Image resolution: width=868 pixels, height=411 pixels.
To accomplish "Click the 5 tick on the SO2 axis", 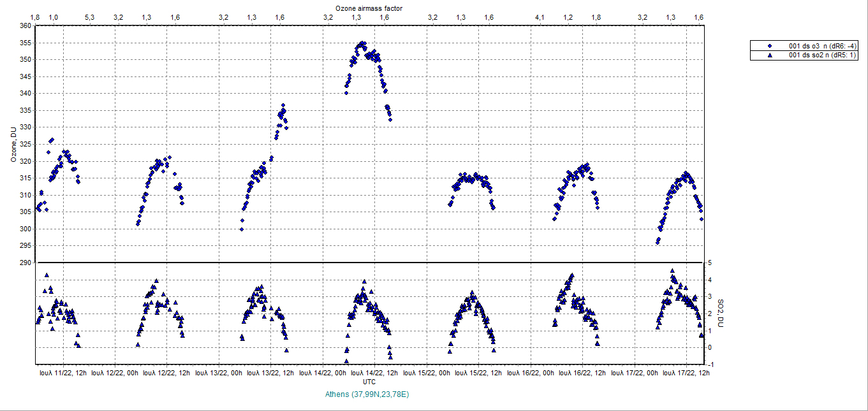I will click(710, 263).
